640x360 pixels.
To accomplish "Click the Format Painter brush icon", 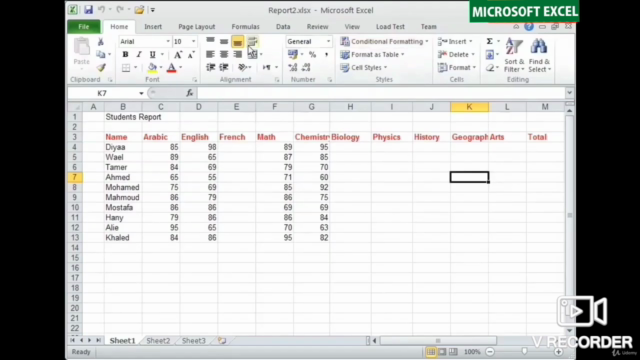I will 101,67.
